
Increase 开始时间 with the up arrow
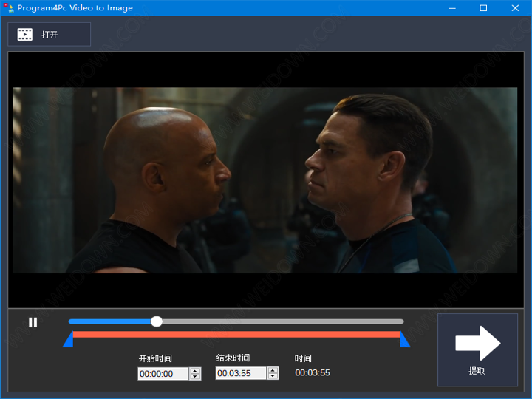(x=195, y=371)
